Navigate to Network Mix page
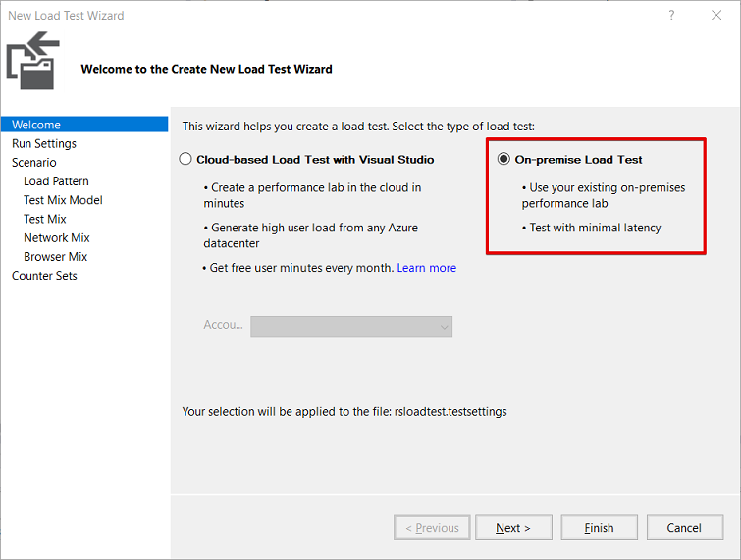Screen dimensions: 741x560 [57, 237]
